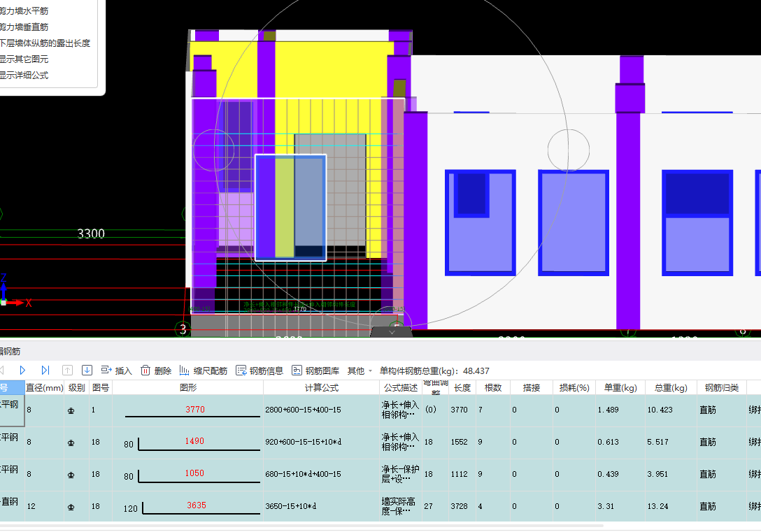The width and height of the screenshot is (761, 532).
Task: Click the greyed move-up arrow icon
Action: [67, 371]
